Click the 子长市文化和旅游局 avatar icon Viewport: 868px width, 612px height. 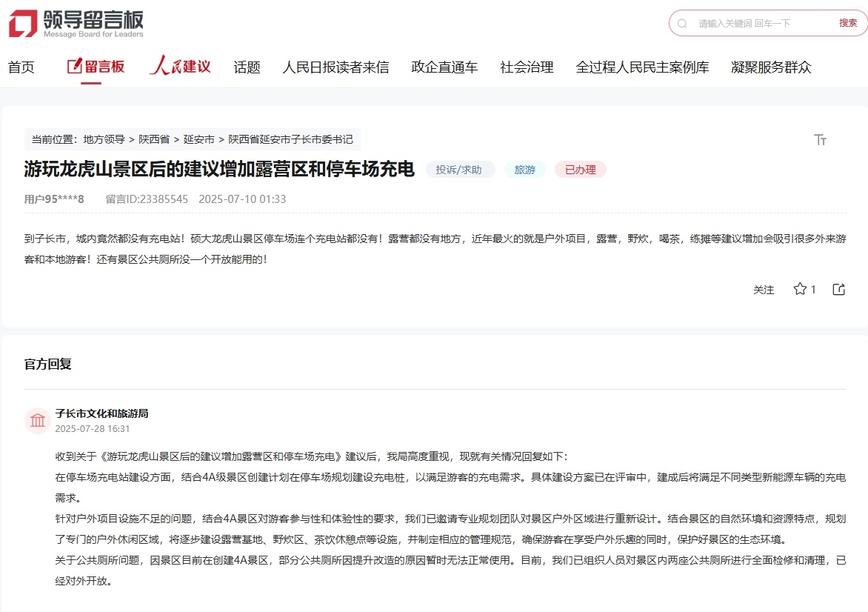(x=37, y=421)
